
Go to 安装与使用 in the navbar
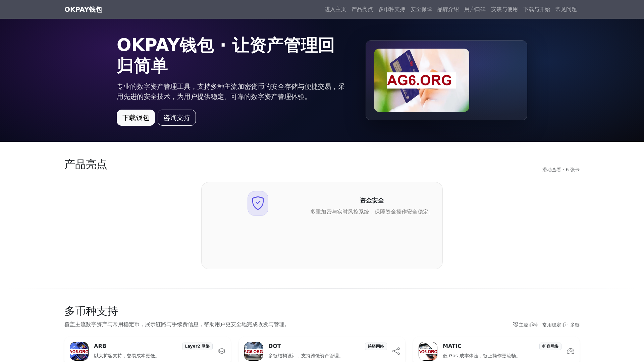coord(504,9)
